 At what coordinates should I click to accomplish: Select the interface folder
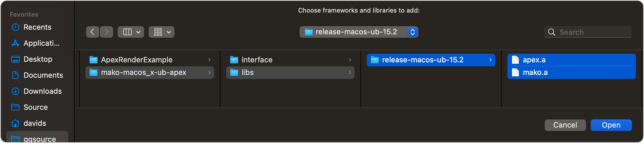tap(257, 60)
